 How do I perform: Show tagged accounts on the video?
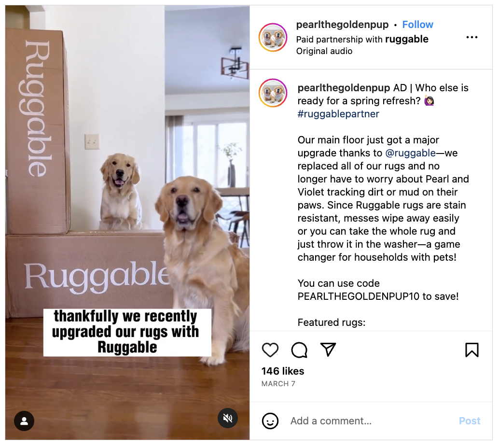pos(24,421)
